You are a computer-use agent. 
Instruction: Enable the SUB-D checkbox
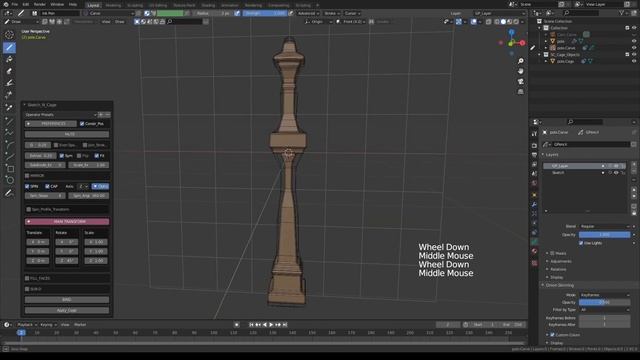tap(27, 289)
